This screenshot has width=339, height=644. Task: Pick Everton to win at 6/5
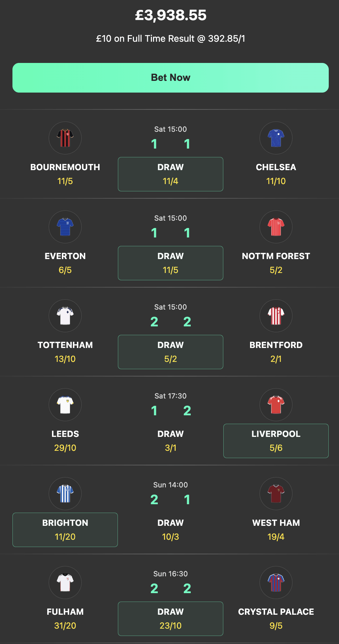click(65, 263)
